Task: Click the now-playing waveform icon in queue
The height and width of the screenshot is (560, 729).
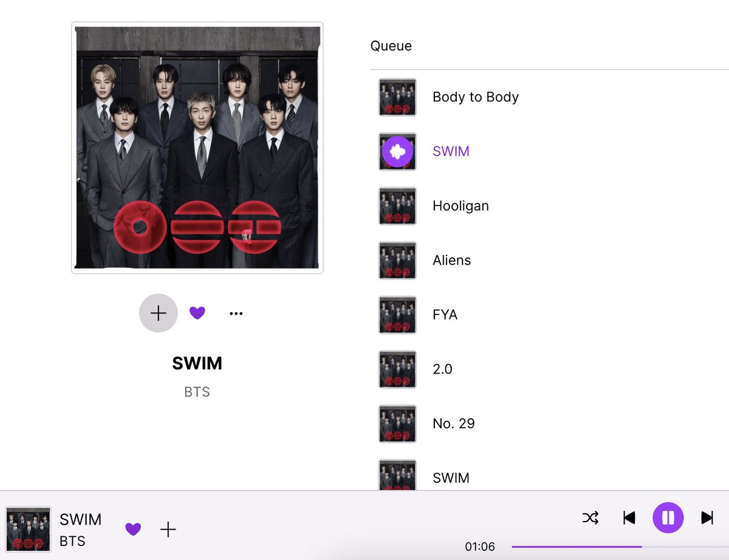Action: click(397, 152)
